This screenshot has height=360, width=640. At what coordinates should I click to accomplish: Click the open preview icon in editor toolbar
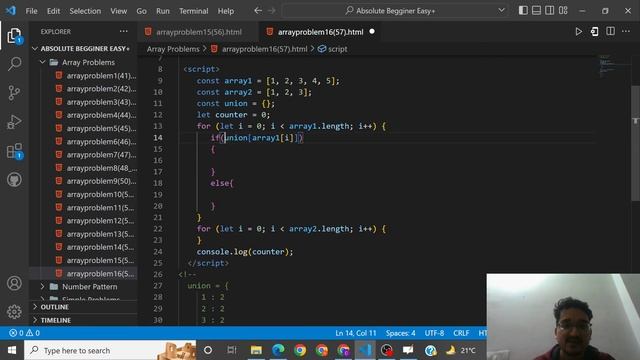pyautogui.click(x=594, y=31)
